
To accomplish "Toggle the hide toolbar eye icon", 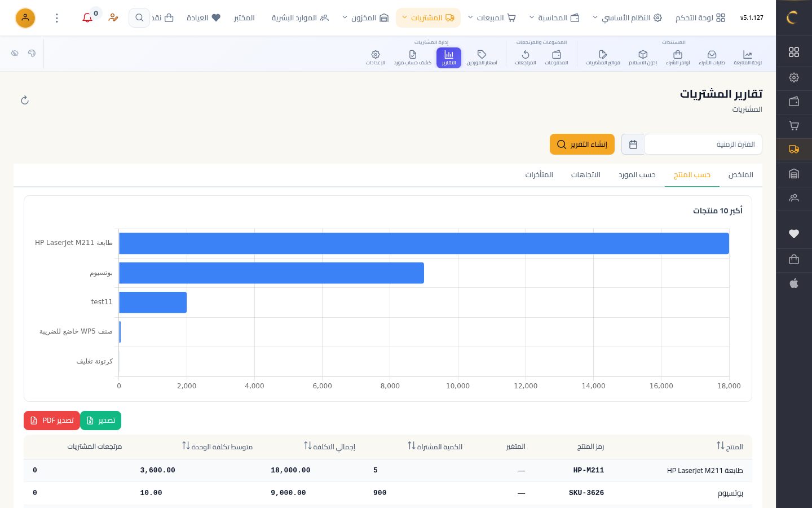I will [15, 53].
